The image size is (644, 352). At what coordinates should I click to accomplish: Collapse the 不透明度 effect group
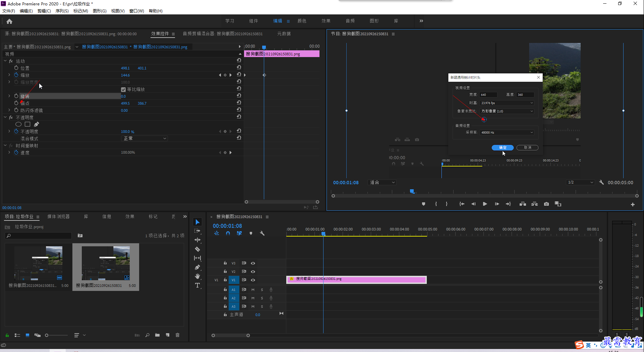pos(5,117)
